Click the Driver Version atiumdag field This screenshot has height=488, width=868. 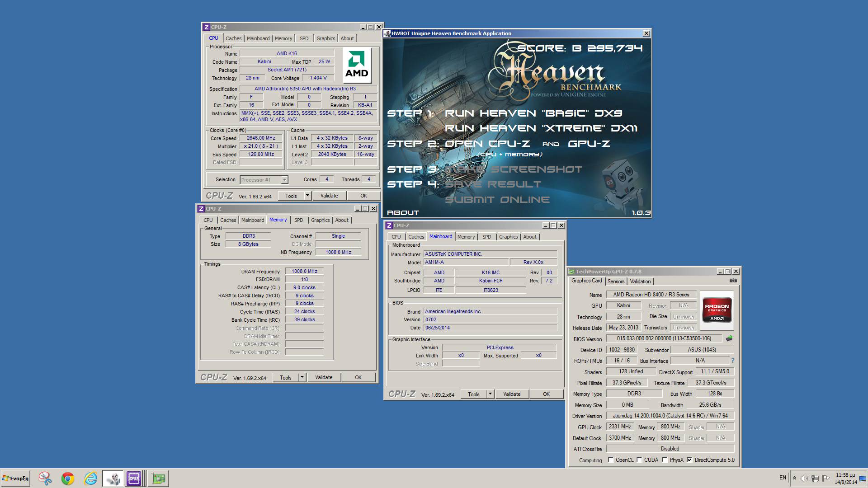tap(670, 416)
